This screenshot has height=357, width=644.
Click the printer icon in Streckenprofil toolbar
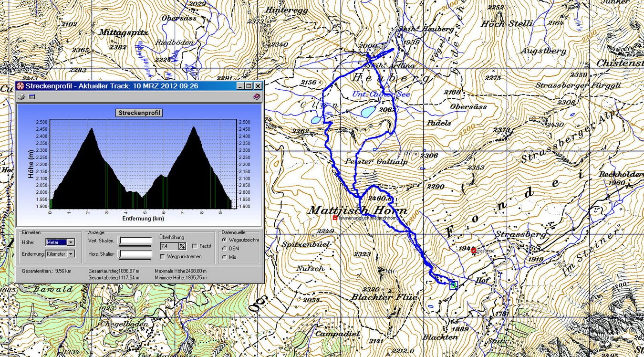pyautogui.click(x=21, y=96)
